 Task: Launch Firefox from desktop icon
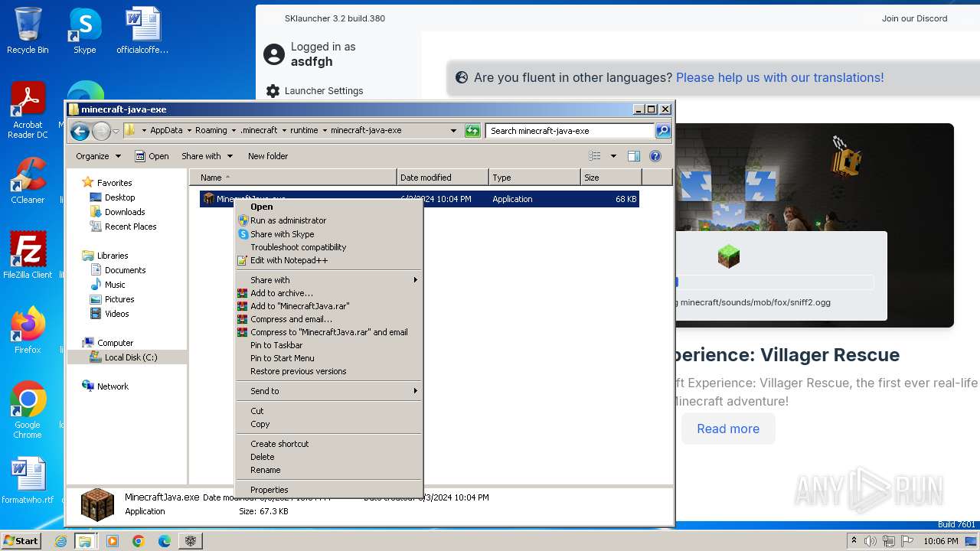click(28, 331)
